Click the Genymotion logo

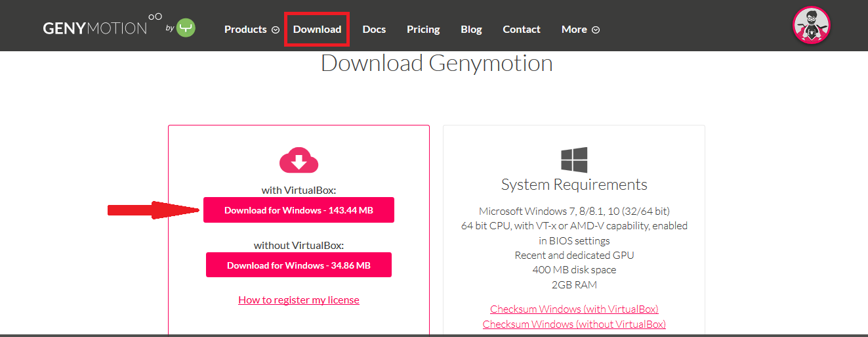point(102,26)
